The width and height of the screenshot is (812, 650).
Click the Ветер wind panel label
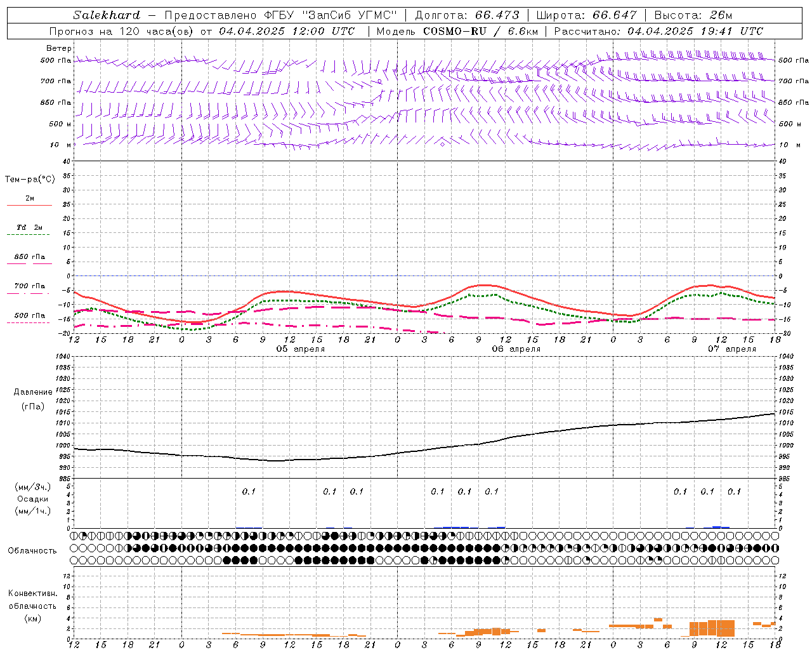pyautogui.click(x=58, y=48)
